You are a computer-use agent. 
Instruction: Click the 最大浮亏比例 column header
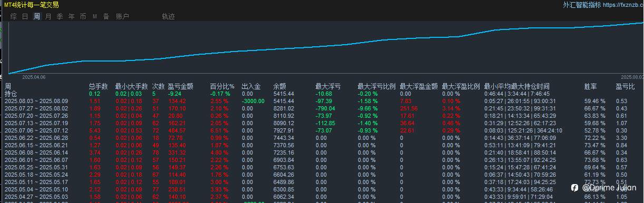(x=376, y=86)
